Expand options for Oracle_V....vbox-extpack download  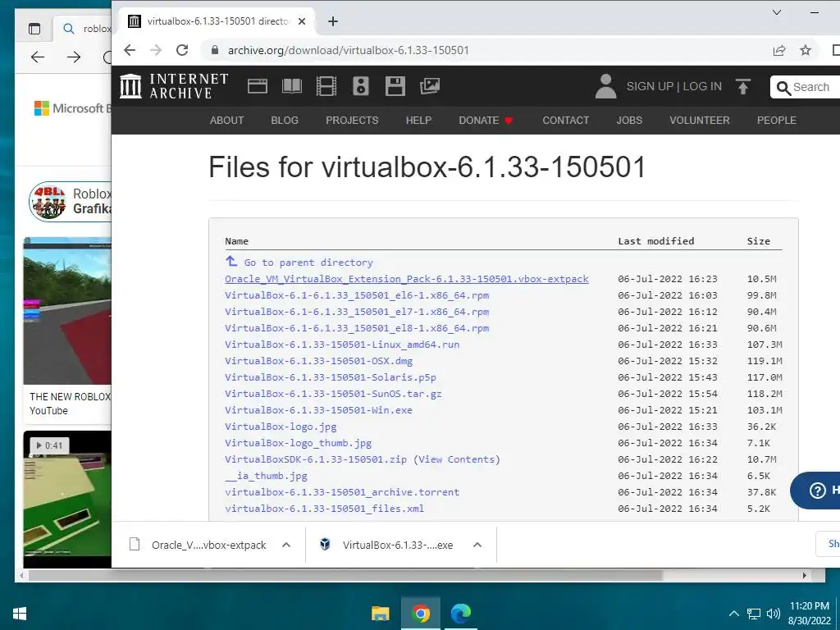286,545
